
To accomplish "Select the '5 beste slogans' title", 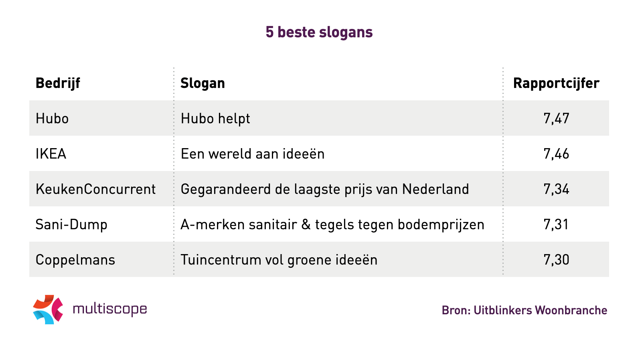I will [319, 32].
